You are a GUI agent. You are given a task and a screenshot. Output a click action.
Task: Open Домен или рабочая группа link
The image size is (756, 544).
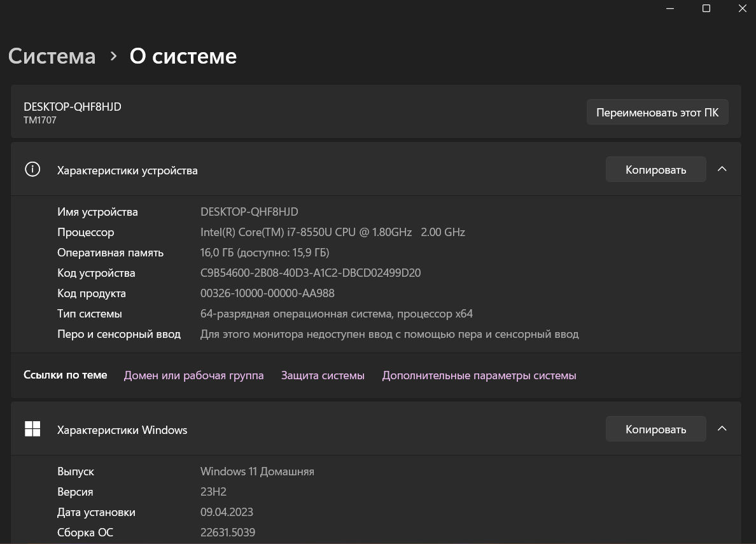click(x=194, y=375)
